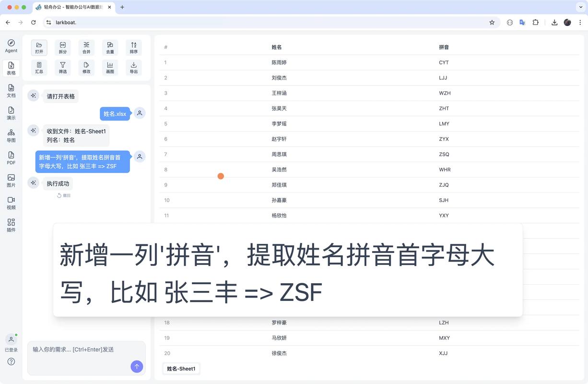The height and width of the screenshot is (384, 588).
Task: Select the PDF tool in the sidebar
Action: click(11, 158)
